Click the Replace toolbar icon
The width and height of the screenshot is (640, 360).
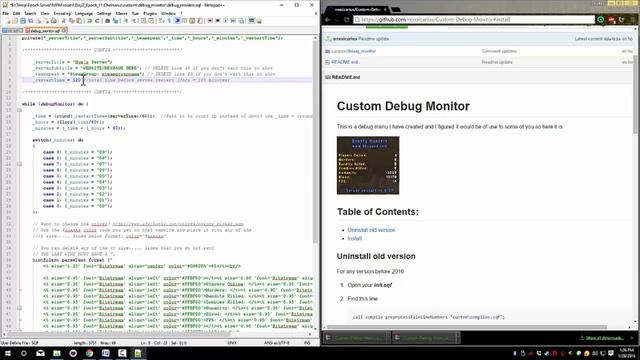tap(116, 20)
